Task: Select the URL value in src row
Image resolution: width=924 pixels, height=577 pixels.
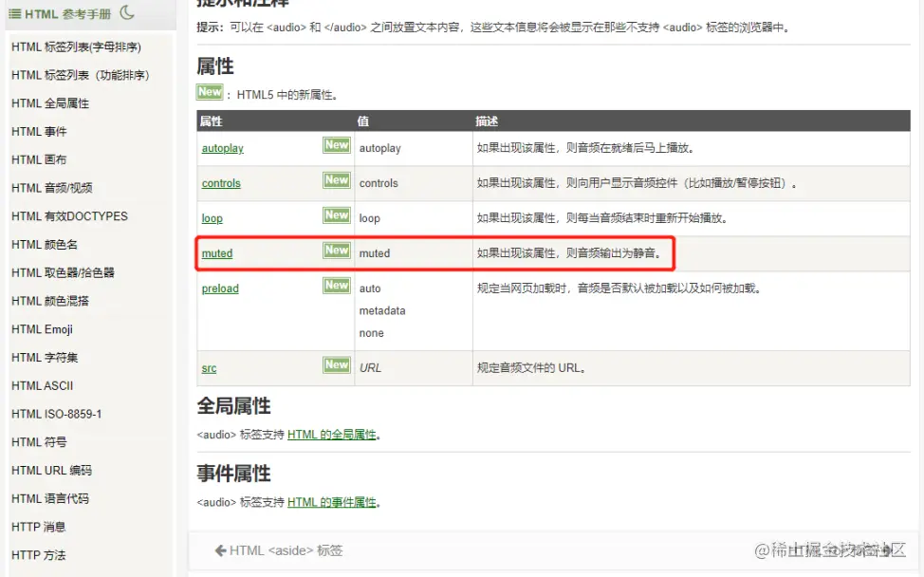Action: click(x=371, y=368)
